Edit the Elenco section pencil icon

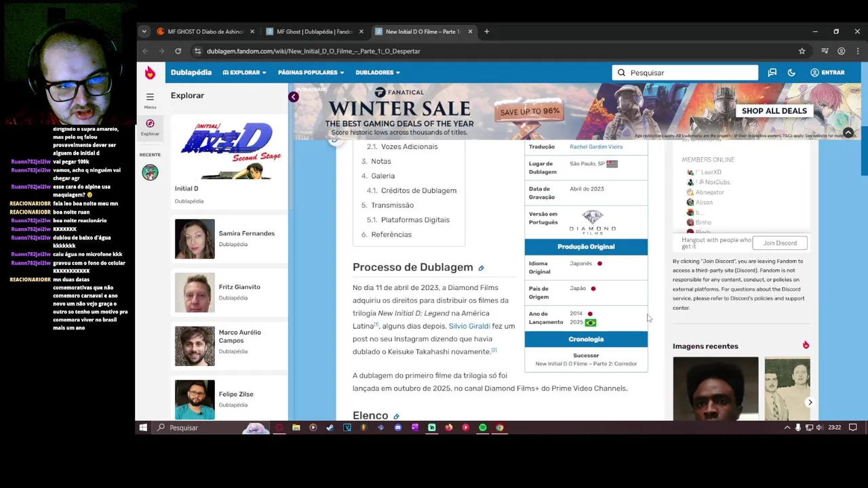pyautogui.click(x=396, y=416)
